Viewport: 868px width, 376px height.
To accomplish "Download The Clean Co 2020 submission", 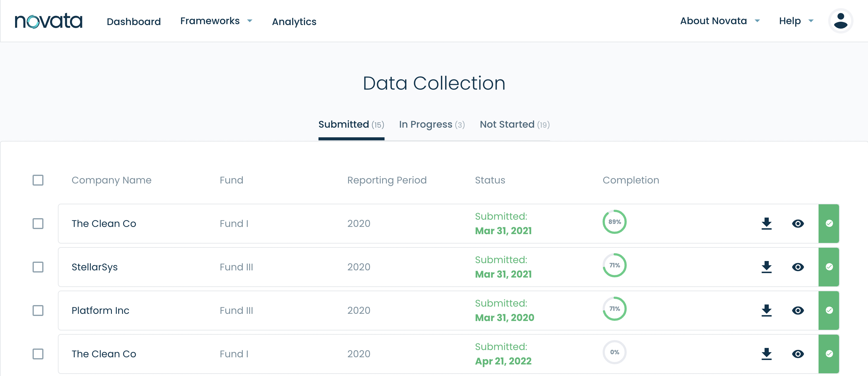I will coord(767,224).
